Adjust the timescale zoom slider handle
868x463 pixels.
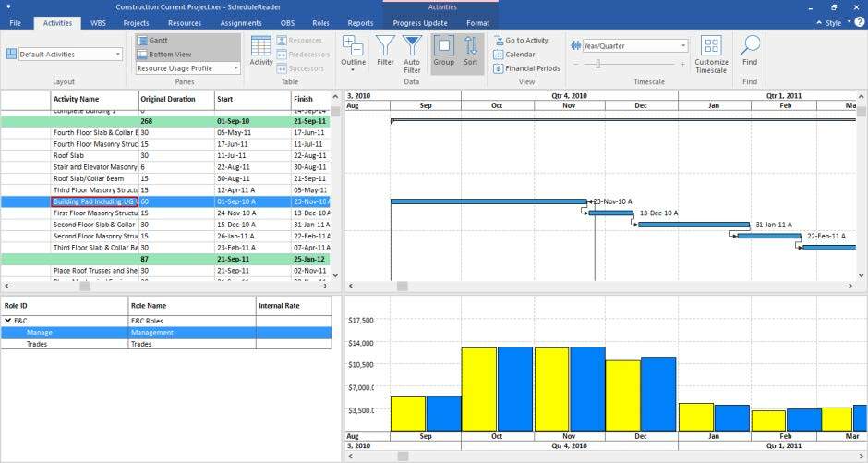(x=597, y=64)
